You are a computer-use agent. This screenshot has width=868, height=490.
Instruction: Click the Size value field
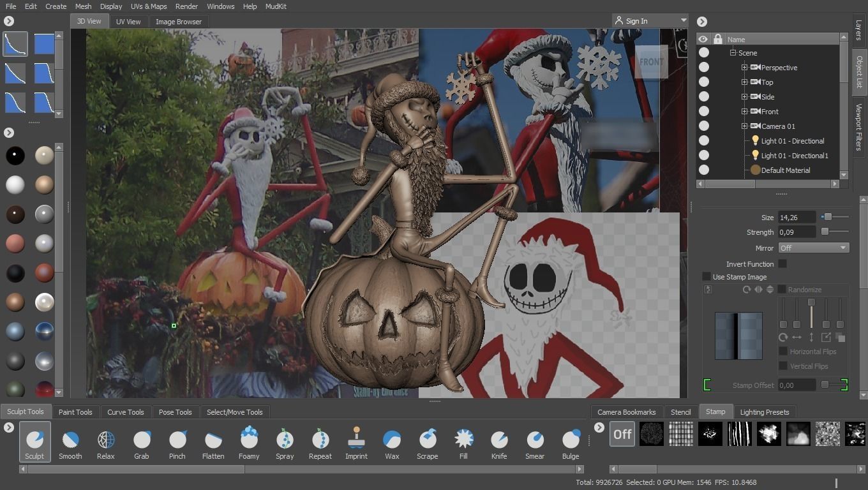click(x=797, y=217)
